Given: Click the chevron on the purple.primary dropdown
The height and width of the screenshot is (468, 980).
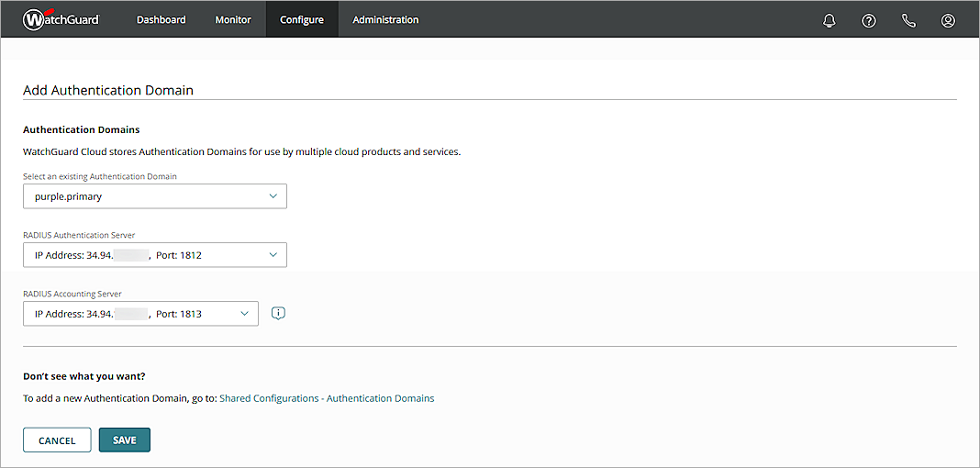Looking at the screenshot, I should pos(273,196).
